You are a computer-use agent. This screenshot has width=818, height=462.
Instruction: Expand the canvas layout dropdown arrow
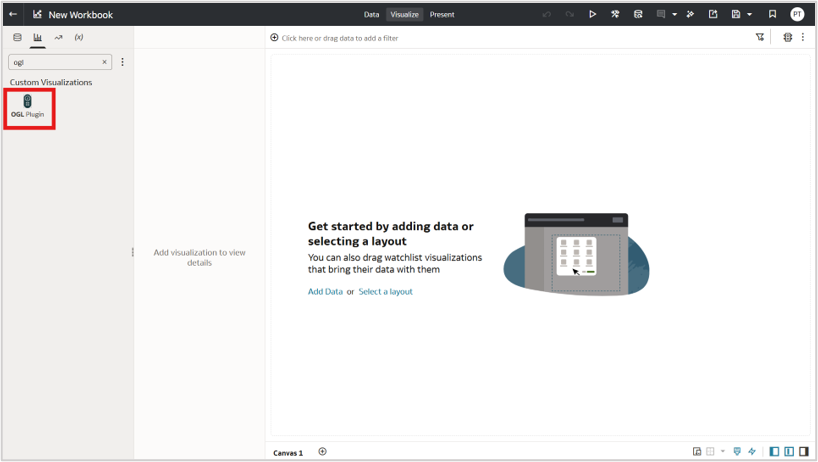[723, 452]
